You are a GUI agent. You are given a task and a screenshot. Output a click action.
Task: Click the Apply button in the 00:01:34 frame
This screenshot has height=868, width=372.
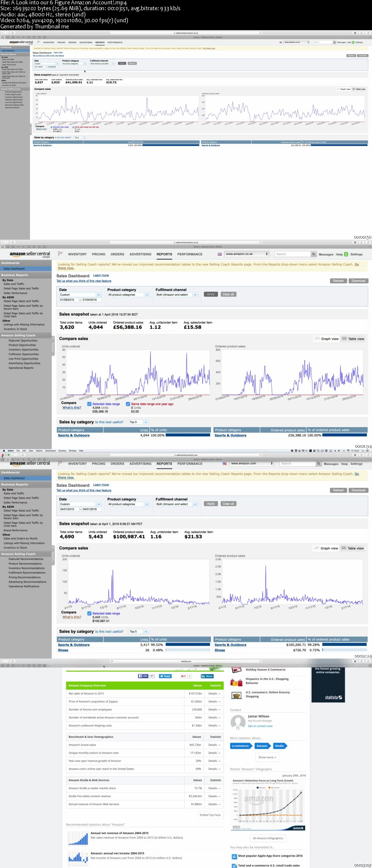click(x=211, y=294)
